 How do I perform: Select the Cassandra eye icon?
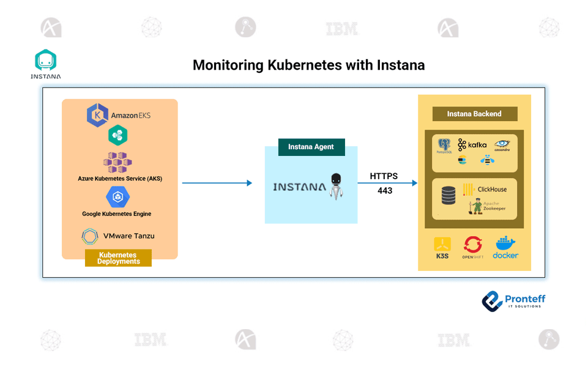[502, 143]
